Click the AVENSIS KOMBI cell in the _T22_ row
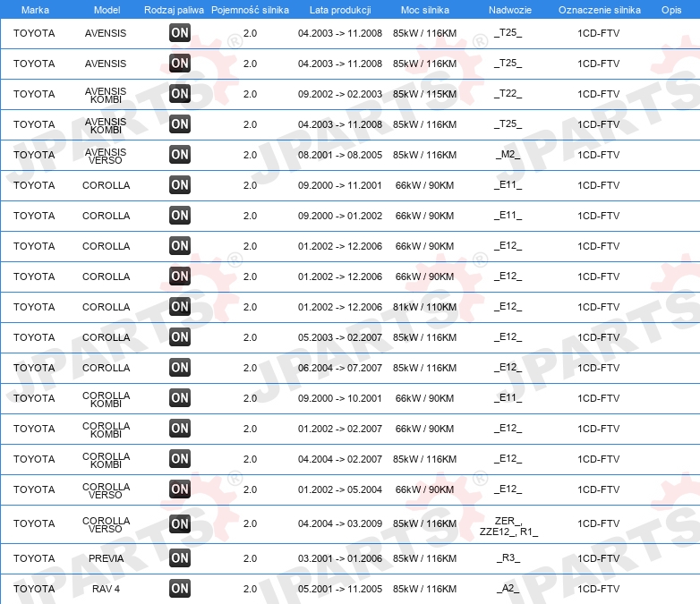Image resolution: width=700 pixels, height=604 pixels. [x=106, y=95]
